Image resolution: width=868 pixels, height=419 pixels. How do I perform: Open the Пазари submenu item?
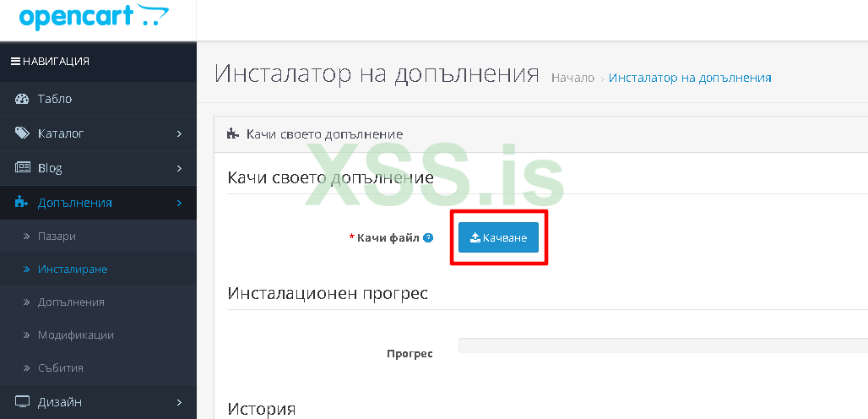coord(98,237)
